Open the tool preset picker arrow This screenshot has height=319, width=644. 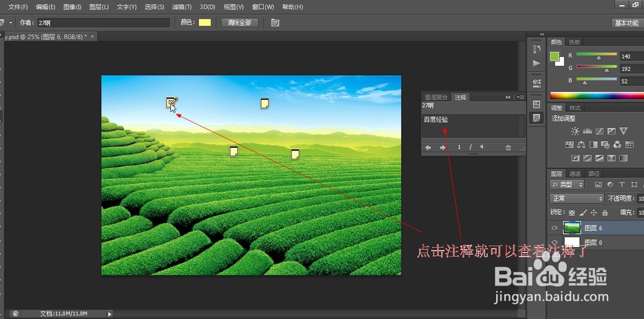point(10,23)
